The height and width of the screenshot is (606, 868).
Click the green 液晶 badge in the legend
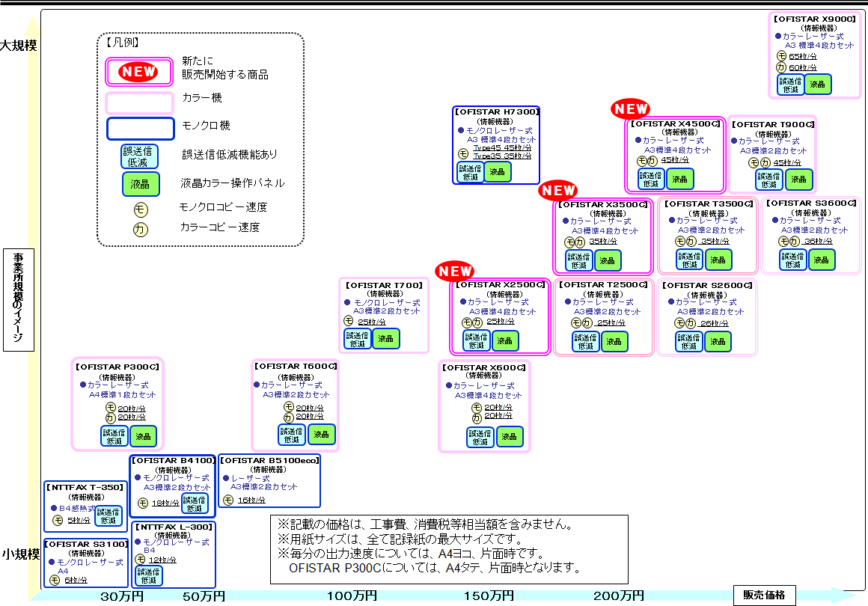click(141, 184)
